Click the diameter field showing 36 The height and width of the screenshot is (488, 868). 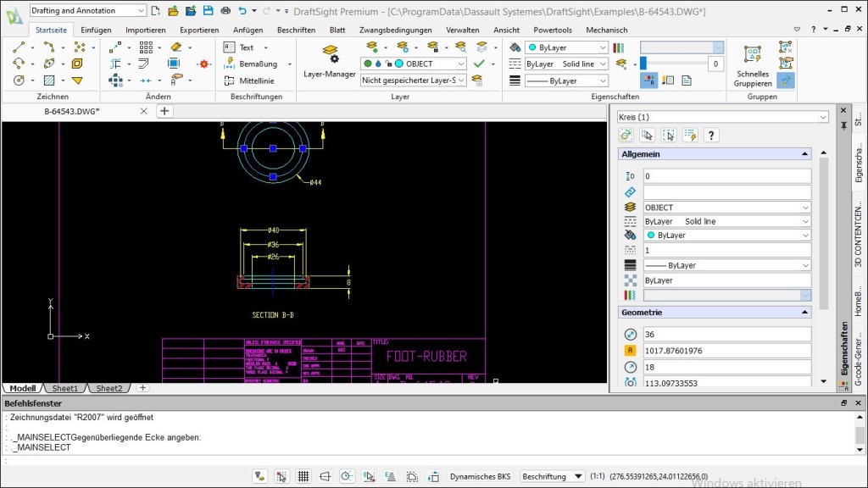[726, 334]
